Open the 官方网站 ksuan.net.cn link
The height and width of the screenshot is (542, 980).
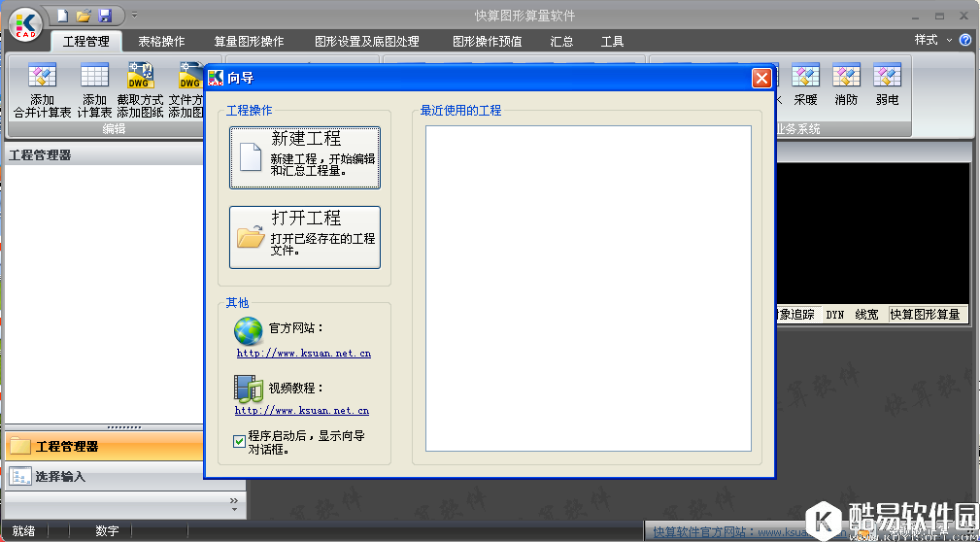click(304, 354)
